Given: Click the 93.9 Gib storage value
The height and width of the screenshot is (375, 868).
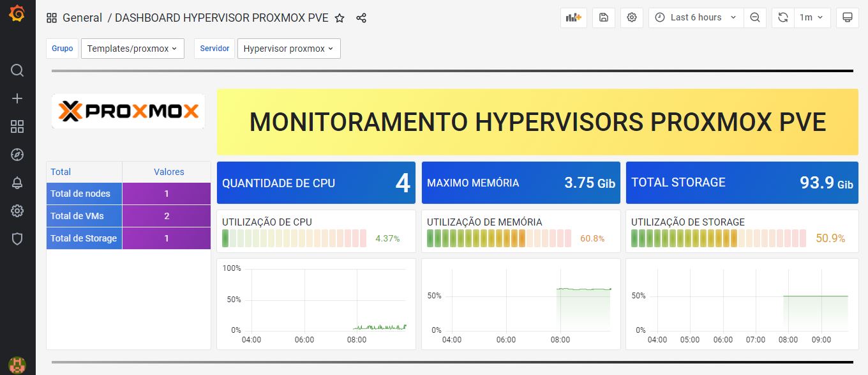Looking at the screenshot, I should 827,183.
